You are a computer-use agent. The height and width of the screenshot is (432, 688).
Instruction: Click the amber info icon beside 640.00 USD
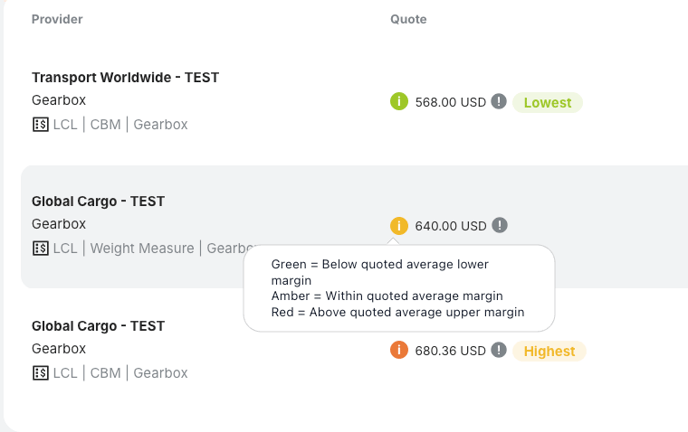(399, 226)
